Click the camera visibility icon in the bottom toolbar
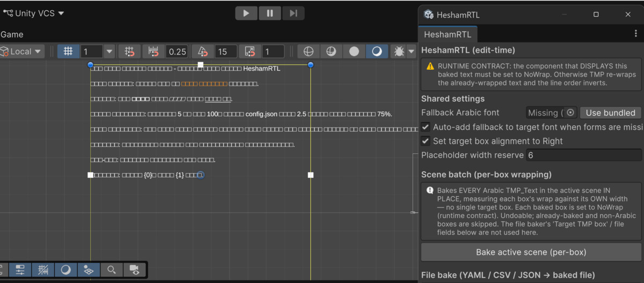This screenshot has height=283, width=644. [x=135, y=270]
